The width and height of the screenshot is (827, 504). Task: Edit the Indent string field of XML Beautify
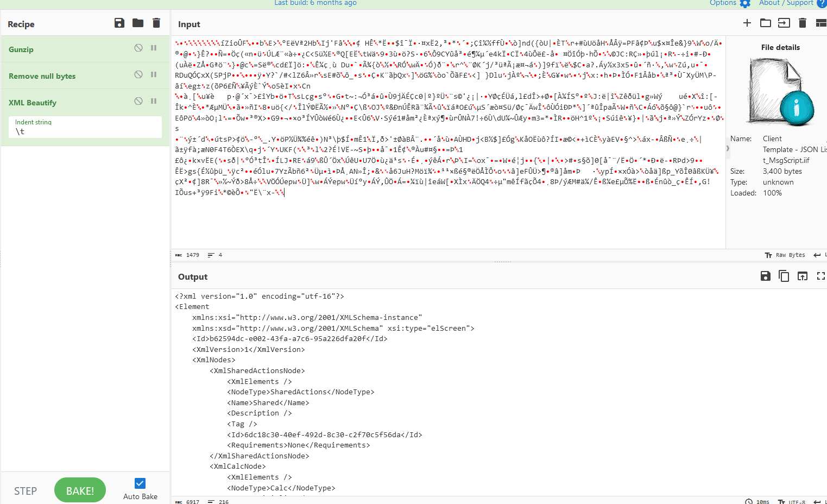tap(85, 130)
